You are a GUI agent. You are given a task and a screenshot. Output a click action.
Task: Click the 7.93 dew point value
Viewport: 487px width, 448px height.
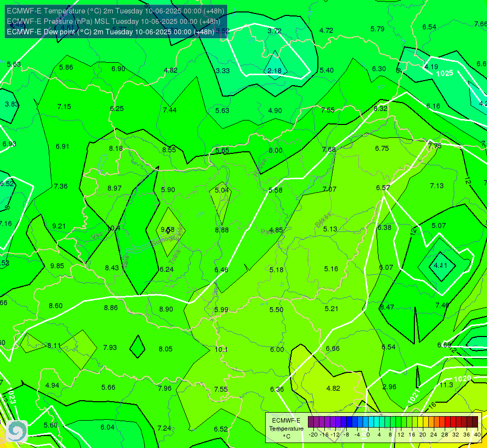(110, 347)
